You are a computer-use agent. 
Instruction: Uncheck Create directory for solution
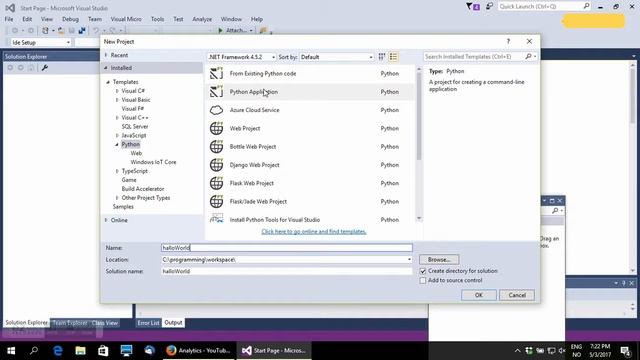(423, 271)
